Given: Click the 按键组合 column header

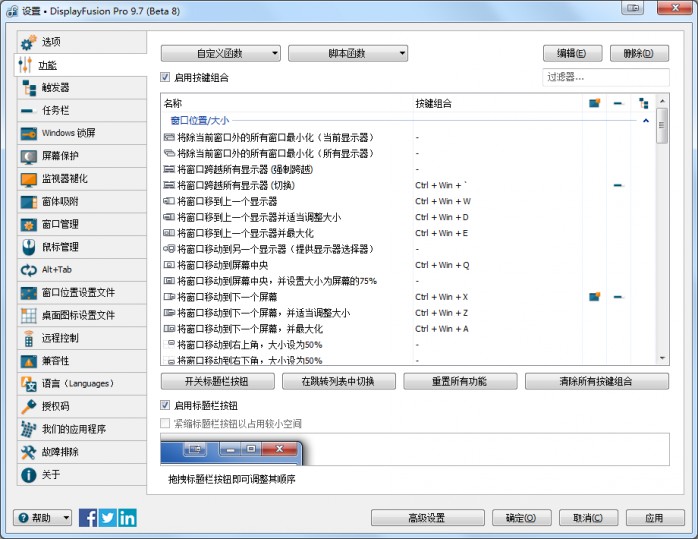Looking at the screenshot, I should [497, 103].
